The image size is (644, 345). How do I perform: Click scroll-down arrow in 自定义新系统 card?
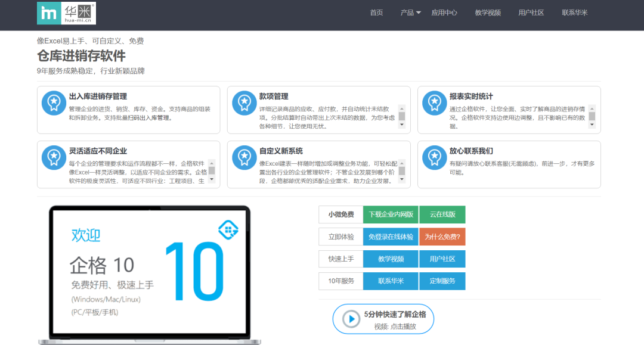[x=402, y=179]
